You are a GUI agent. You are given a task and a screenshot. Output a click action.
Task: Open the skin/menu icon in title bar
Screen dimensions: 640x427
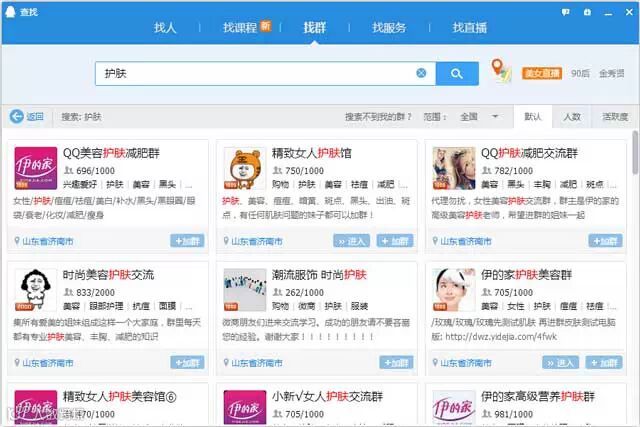[587, 12]
